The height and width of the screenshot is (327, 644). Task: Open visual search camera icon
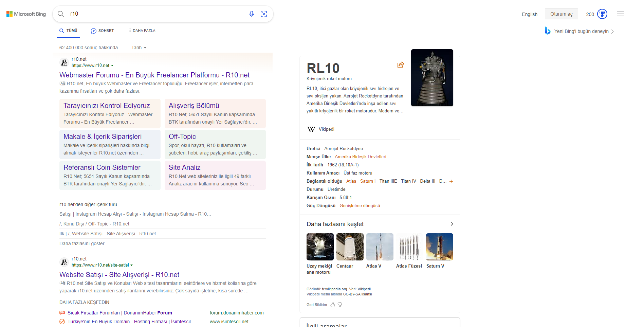tap(264, 14)
